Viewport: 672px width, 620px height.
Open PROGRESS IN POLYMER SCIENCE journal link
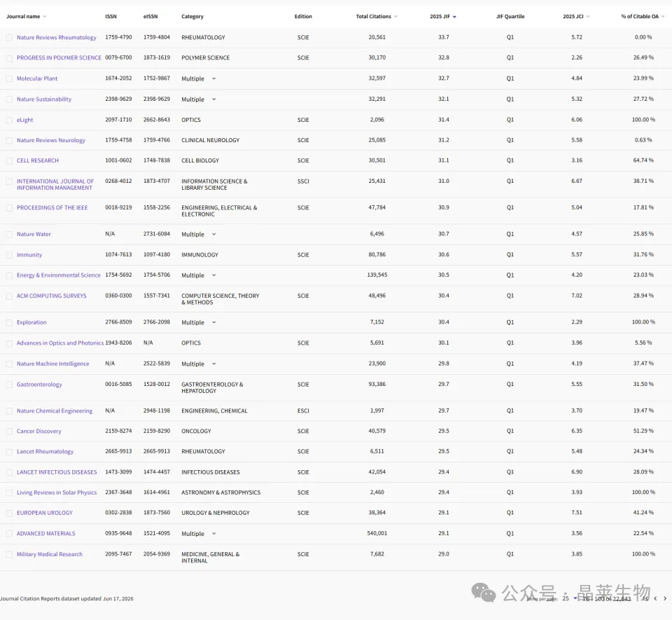[x=59, y=57]
